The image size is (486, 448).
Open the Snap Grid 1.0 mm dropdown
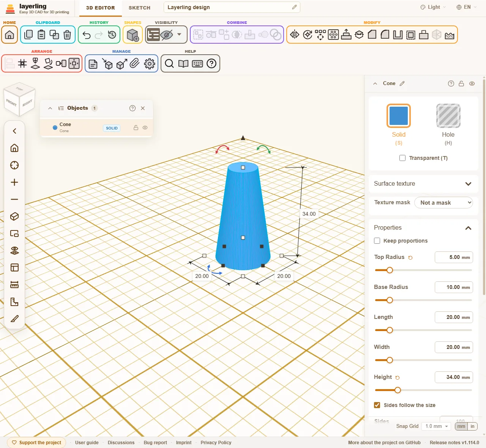[x=437, y=426]
